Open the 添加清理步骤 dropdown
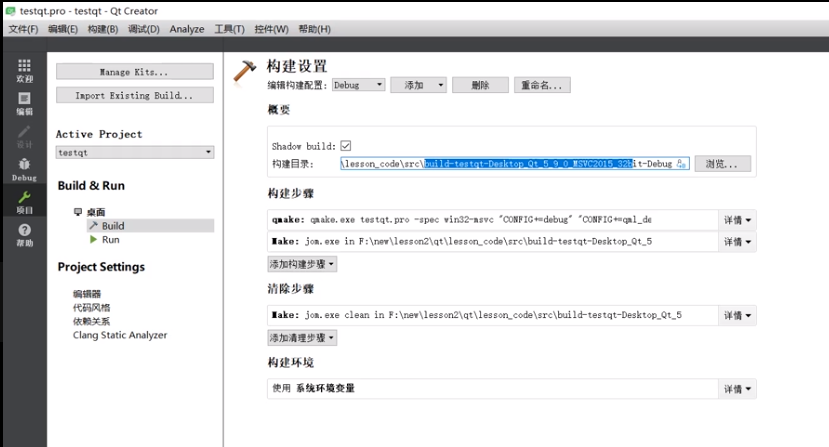 [302, 337]
